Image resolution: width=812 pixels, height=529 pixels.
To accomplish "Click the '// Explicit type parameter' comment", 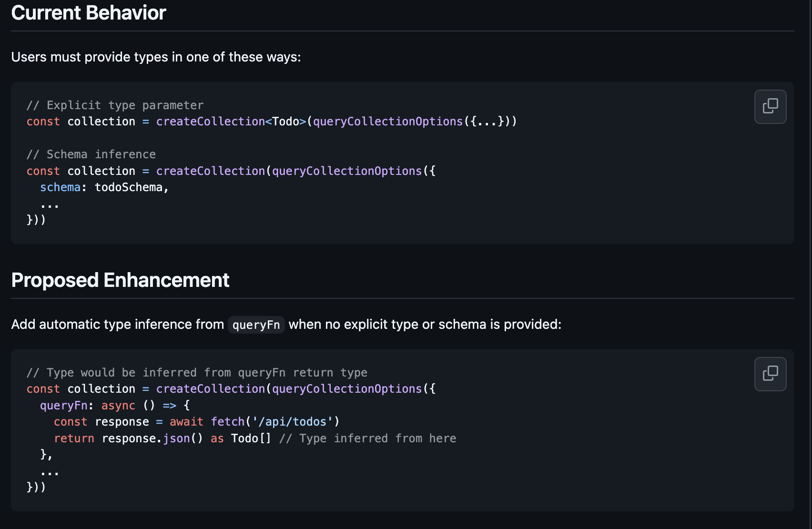I will point(115,105).
